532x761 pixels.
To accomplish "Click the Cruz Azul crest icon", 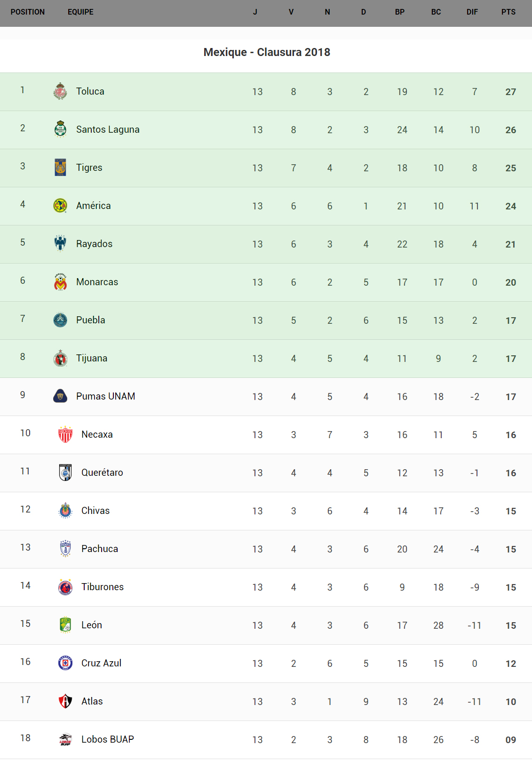I will (x=65, y=663).
